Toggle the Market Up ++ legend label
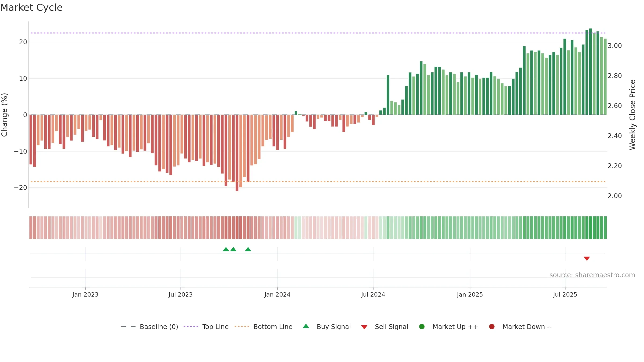 (x=455, y=327)
